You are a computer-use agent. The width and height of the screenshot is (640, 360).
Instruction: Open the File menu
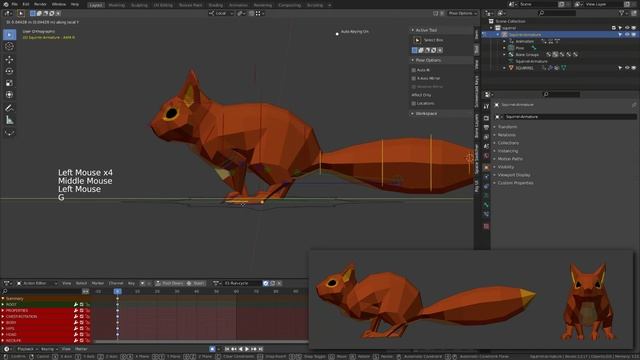(15, 4)
